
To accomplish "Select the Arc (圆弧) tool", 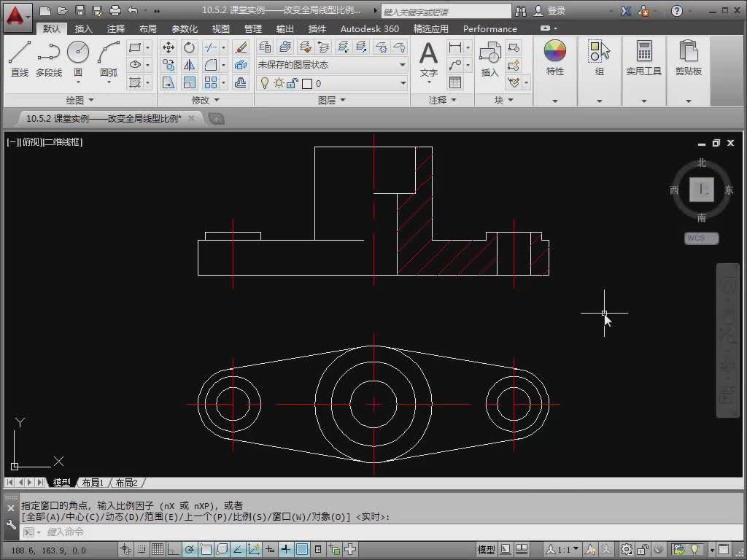I will click(109, 59).
